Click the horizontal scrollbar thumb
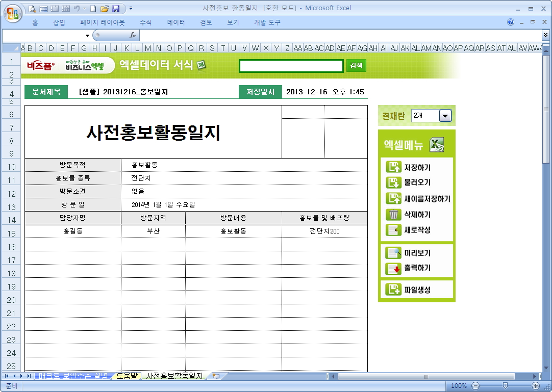 click(x=426, y=377)
